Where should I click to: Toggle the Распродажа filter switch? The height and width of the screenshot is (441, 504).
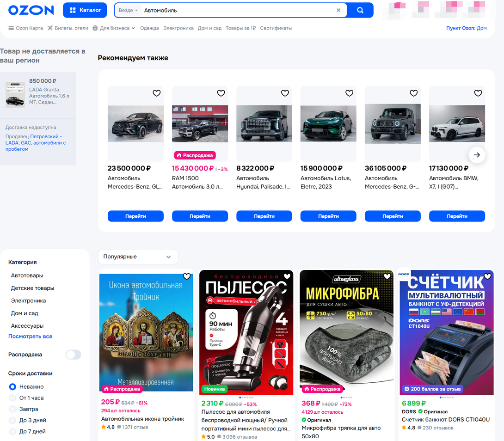(73, 355)
